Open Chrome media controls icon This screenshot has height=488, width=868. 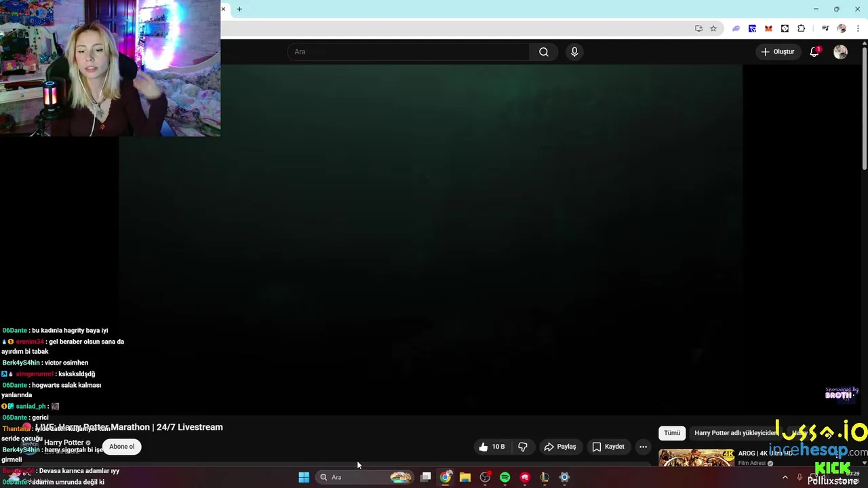click(x=825, y=28)
